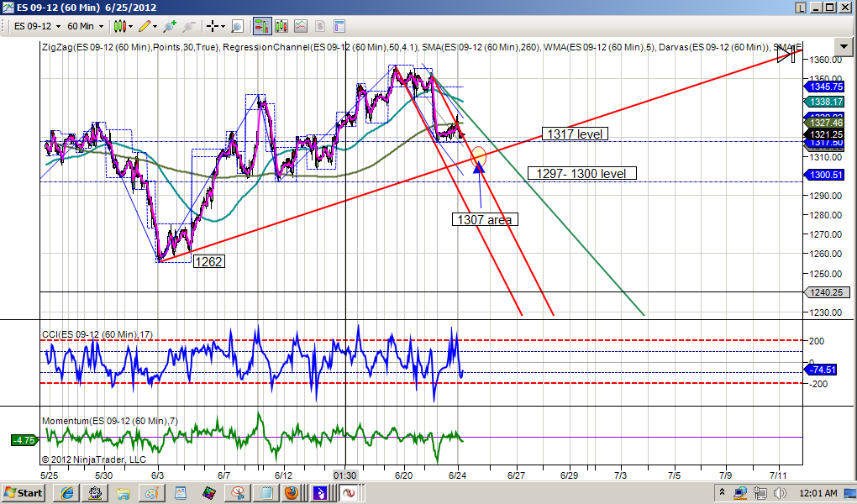
Task: Click the black 1321.25 last price marker
Action: click(x=825, y=134)
